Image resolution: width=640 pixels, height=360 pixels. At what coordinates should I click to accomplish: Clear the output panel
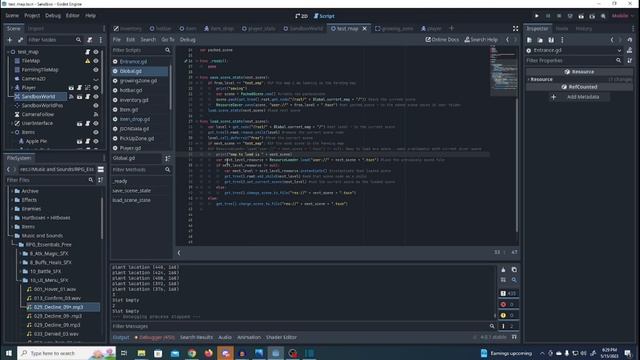click(503, 270)
